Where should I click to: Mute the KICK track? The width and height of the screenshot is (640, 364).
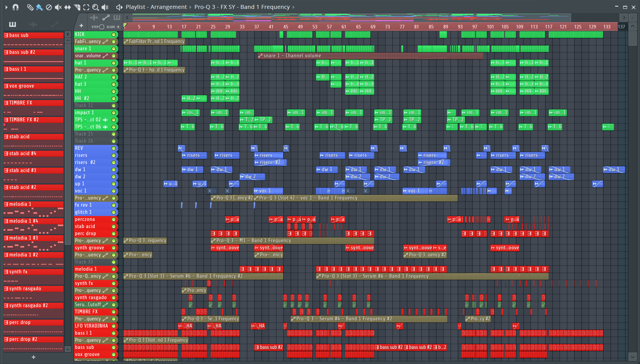(x=114, y=34)
